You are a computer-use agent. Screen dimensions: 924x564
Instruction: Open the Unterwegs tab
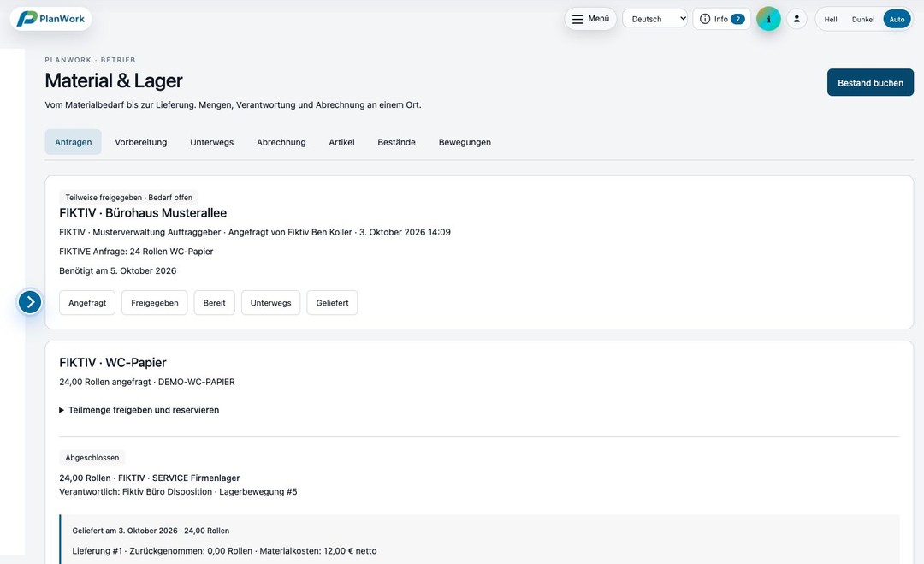pos(211,142)
